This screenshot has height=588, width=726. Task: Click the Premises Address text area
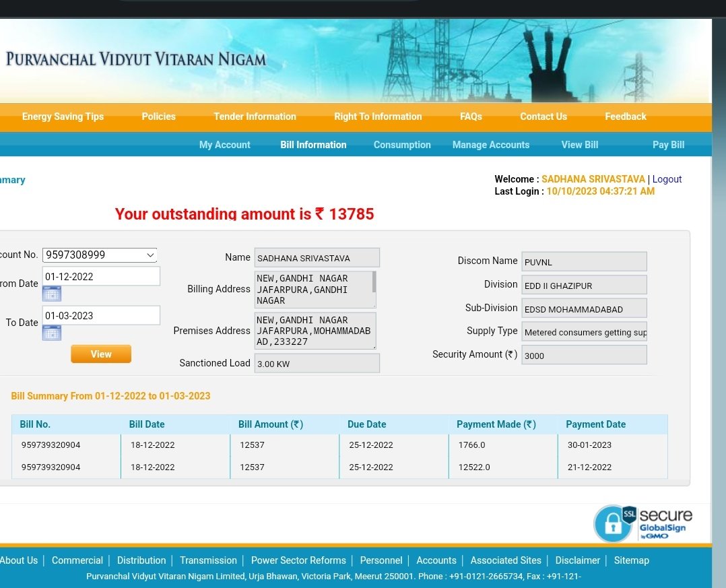pyautogui.click(x=315, y=331)
